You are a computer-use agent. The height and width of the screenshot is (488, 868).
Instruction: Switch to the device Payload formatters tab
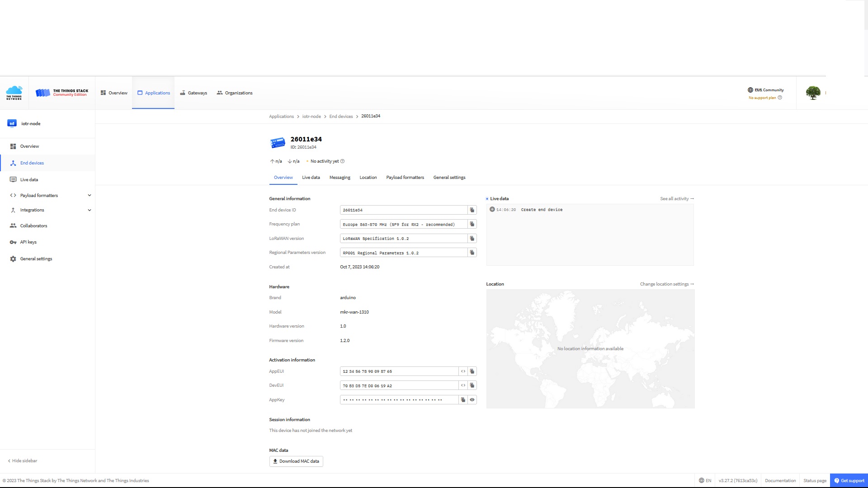pyautogui.click(x=405, y=178)
